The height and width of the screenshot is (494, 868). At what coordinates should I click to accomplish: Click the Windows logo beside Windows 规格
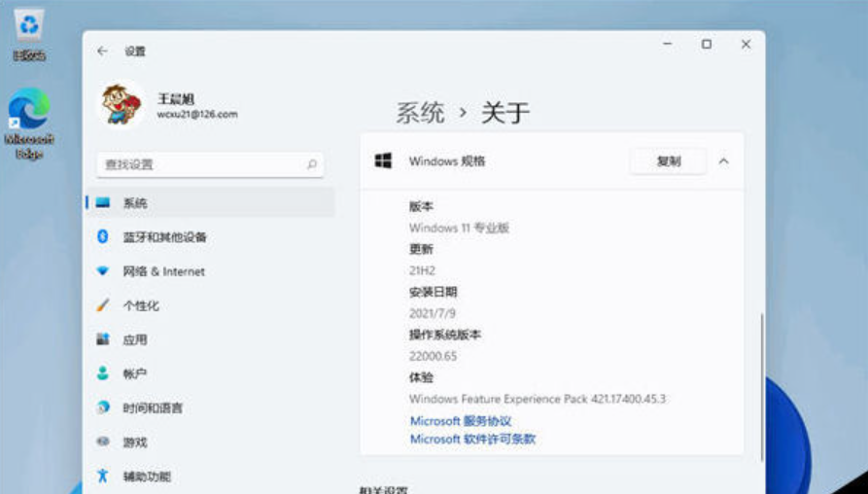[x=383, y=160]
